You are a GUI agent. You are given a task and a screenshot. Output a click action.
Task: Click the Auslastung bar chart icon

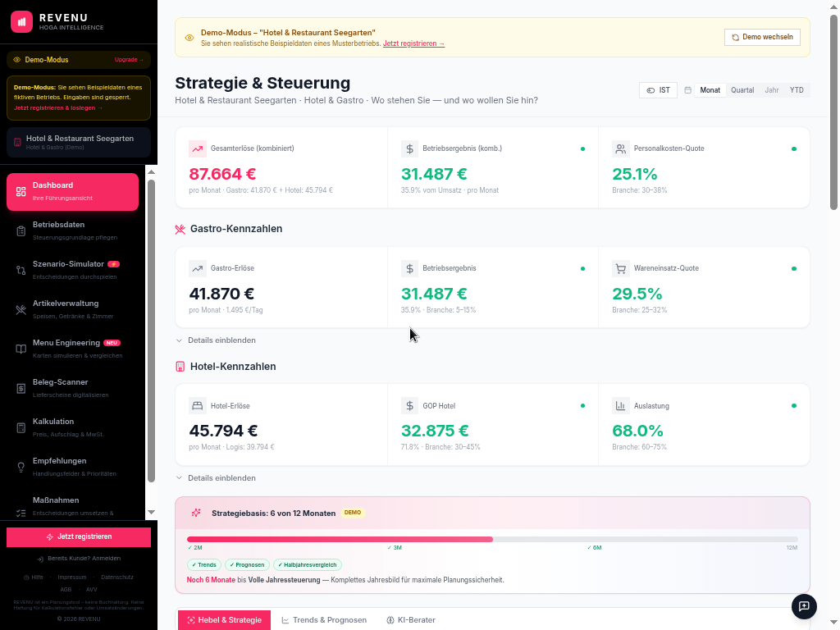coord(620,406)
